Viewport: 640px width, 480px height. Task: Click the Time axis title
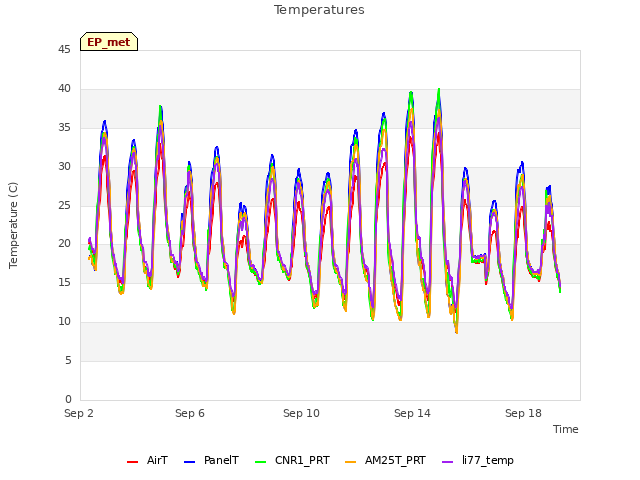pos(566,429)
